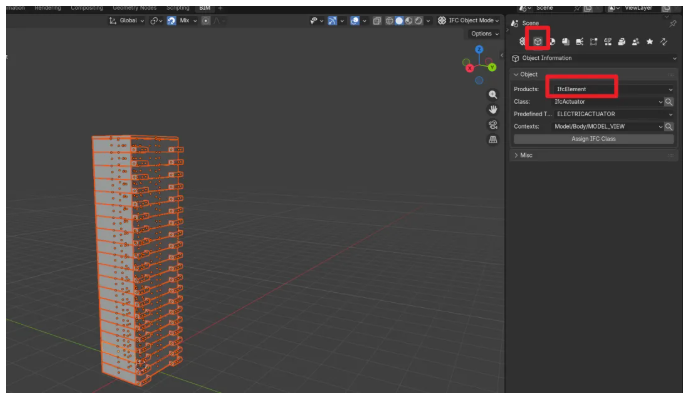The image size is (689, 402).
Task: Click the pin icon in the Scene properties header
Action: pyautogui.click(x=672, y=23)
